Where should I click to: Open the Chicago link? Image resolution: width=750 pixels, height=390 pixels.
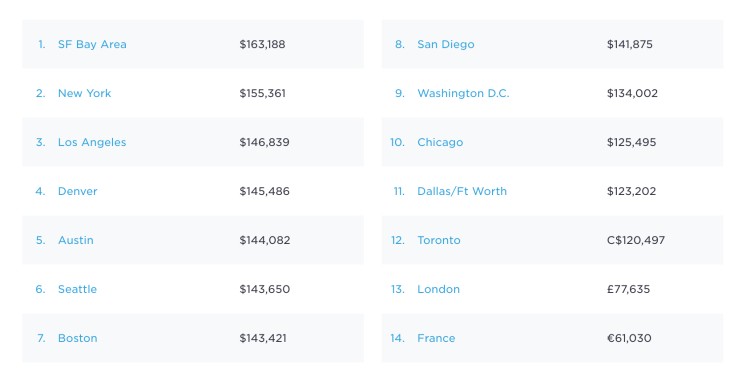[440, 143]
